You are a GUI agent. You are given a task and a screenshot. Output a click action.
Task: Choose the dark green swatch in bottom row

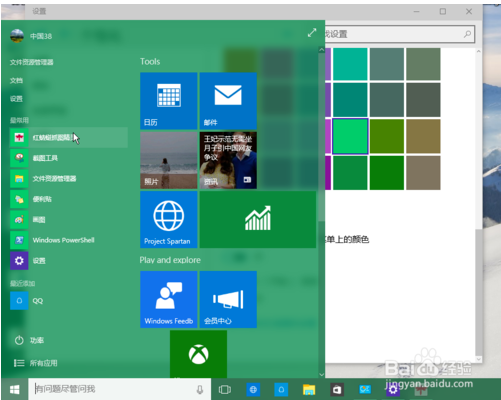pyautogui.click(x=387, y=173)
